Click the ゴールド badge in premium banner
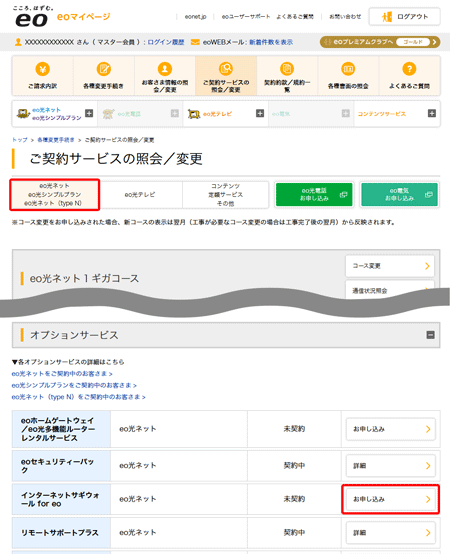Screen dimensions: 450x554 413,42
